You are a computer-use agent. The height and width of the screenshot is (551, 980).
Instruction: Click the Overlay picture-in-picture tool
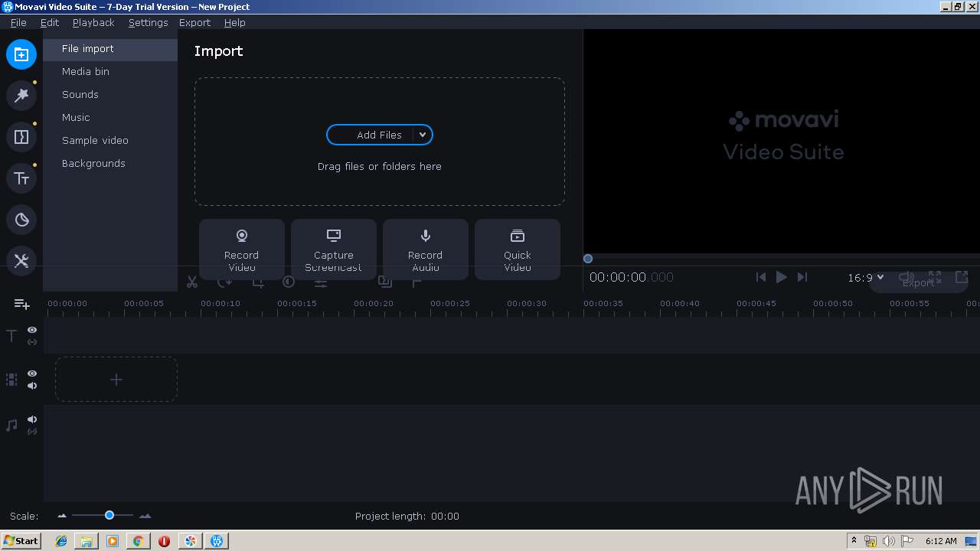385,282
